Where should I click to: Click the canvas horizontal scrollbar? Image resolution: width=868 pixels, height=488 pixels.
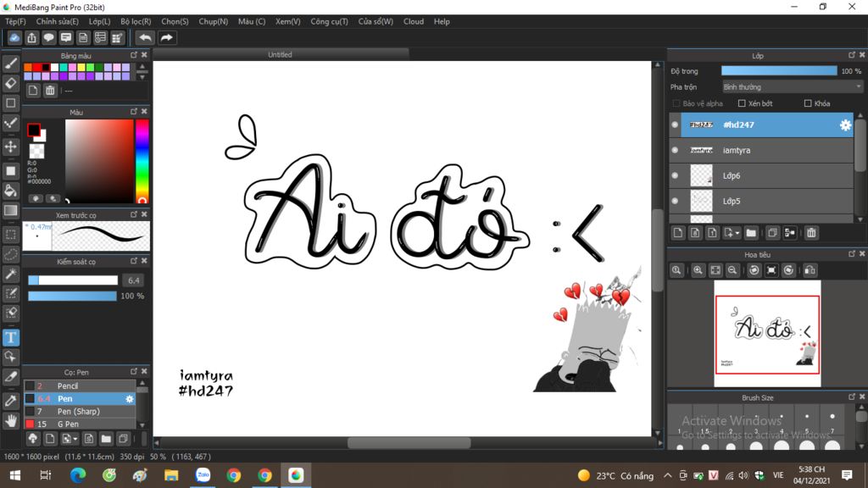tap(409, 442)
